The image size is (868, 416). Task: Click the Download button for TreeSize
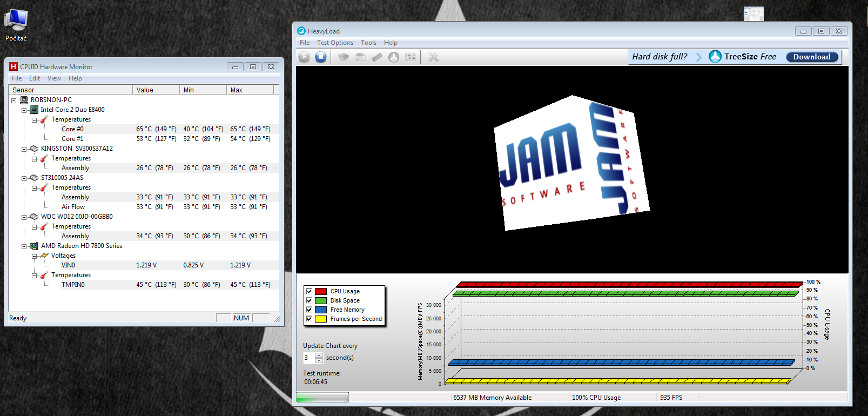pos(812,57)
